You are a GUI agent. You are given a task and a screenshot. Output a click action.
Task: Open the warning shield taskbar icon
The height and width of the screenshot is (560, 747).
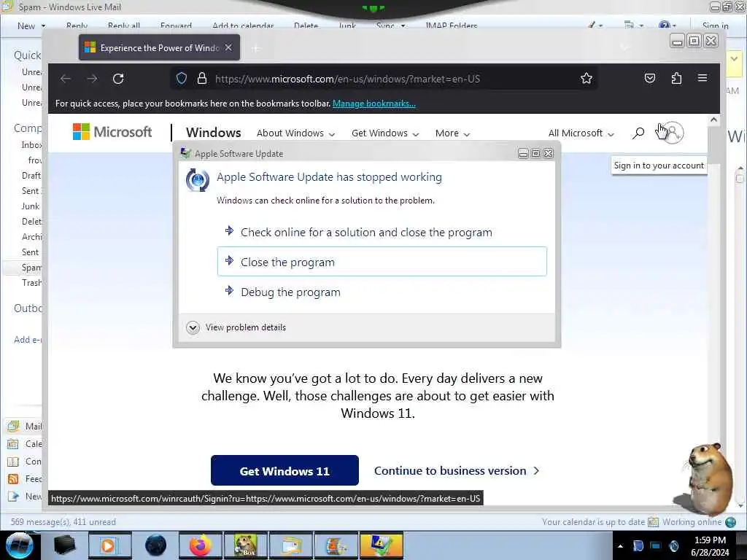[x=381, y=545]
